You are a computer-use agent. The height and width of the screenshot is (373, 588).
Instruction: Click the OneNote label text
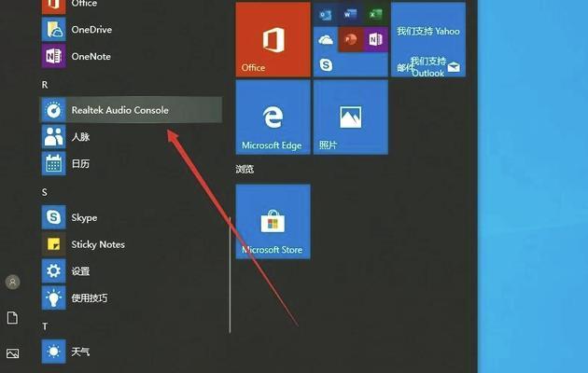point(91,57)
